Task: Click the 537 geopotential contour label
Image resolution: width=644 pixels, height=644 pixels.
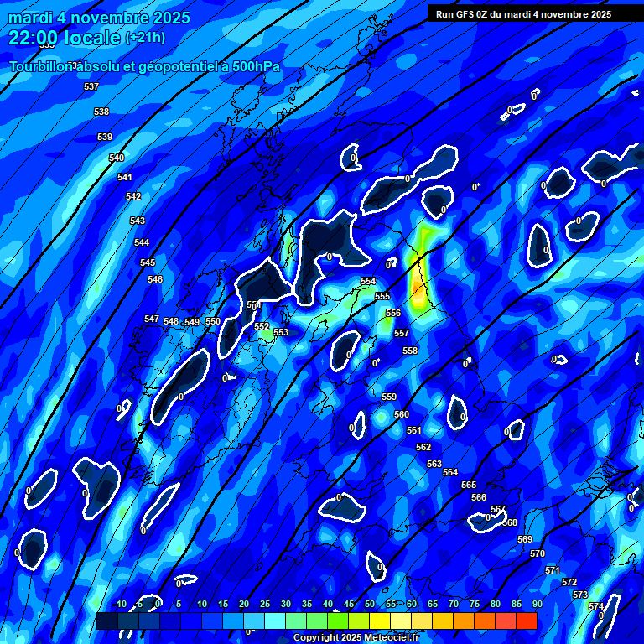Action: click(91, 86)
